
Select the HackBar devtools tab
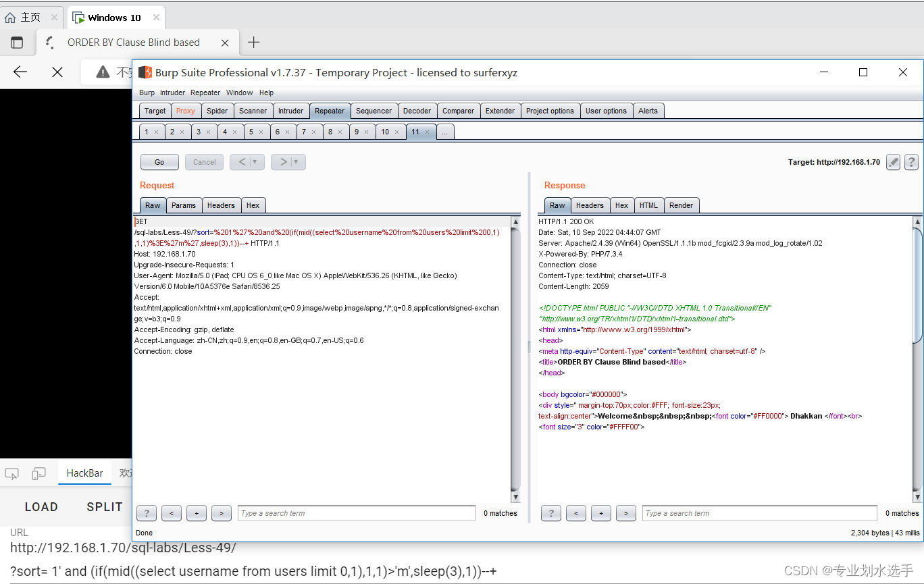85,473
